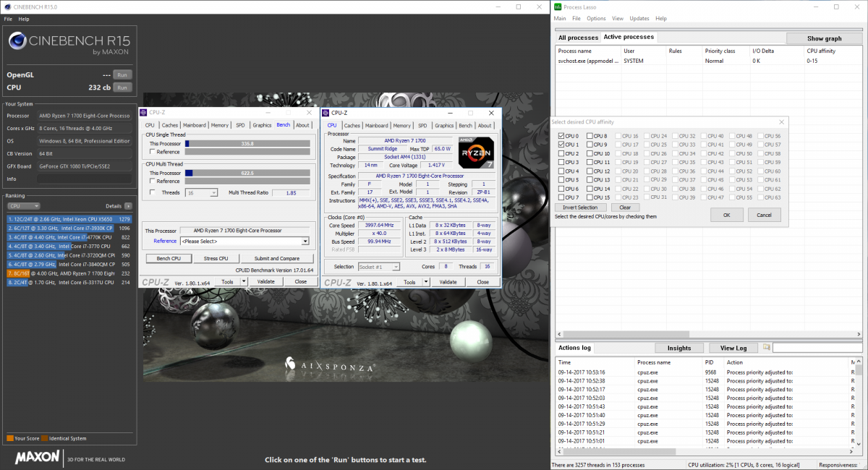Select ranking entry AMD Ryzen 7 1700
868x470 pixels.
69,274
